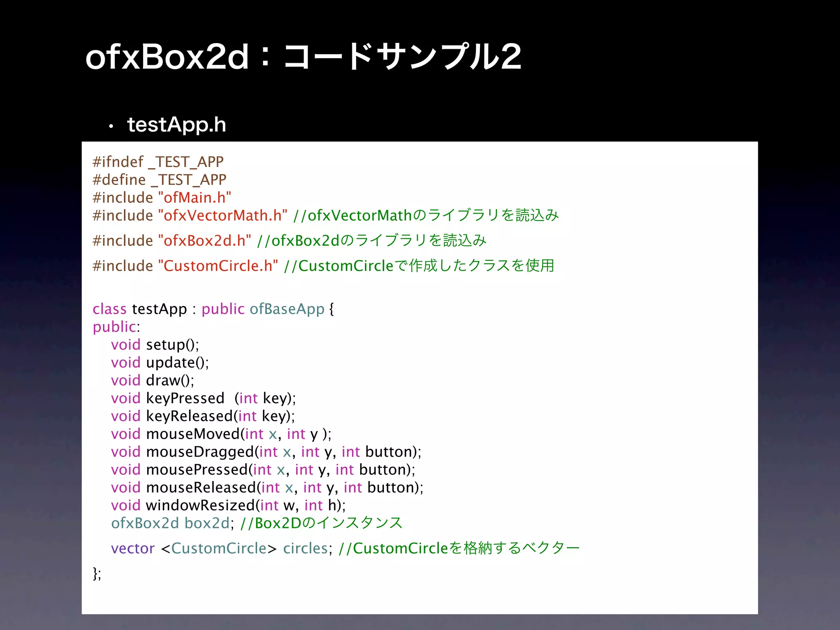Click the "class testApp" declaration text
Image resolution: width=840 pixels, height=630 pixels.
tap(140, 309)
